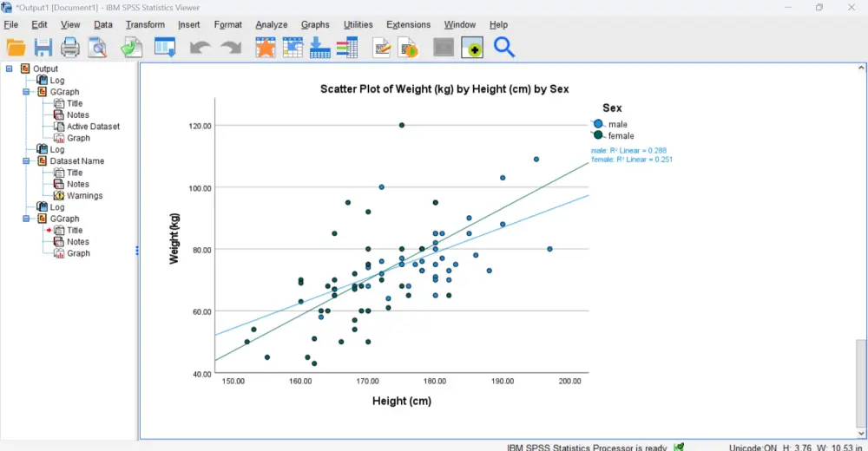Collapse the Output root node
This screenshot has width=868, height=451.
(x=9, y=69)
